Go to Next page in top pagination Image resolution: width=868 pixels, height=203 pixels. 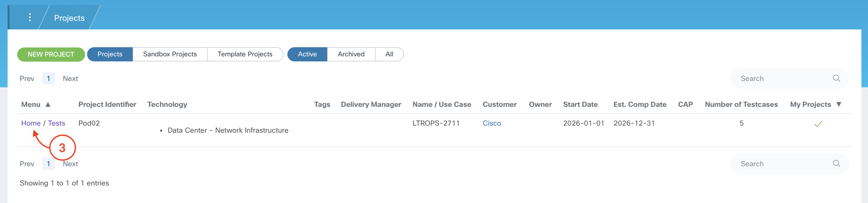coord(70,79)
